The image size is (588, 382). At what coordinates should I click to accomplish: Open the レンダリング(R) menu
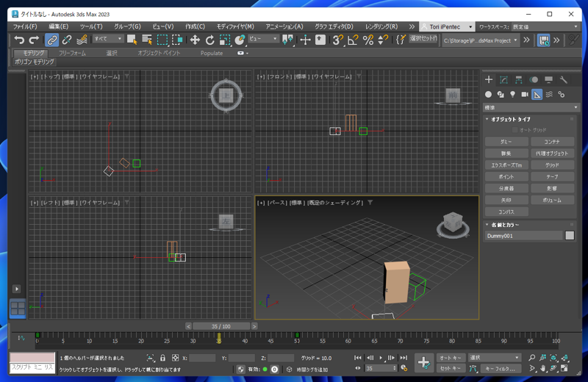coord(381,26)
